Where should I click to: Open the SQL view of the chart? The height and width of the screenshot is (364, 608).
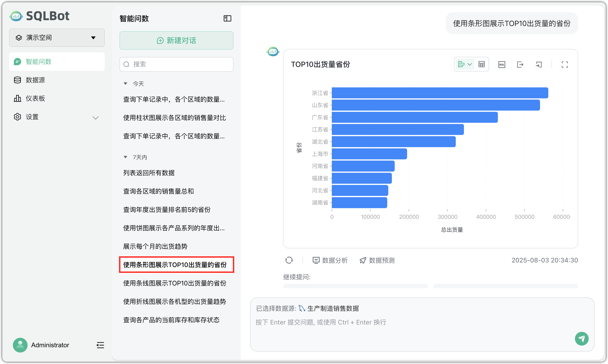tap(502, 64)
